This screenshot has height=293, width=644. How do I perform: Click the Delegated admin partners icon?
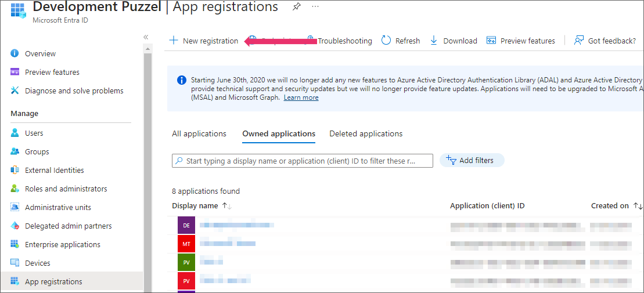(x=15, y=226)
